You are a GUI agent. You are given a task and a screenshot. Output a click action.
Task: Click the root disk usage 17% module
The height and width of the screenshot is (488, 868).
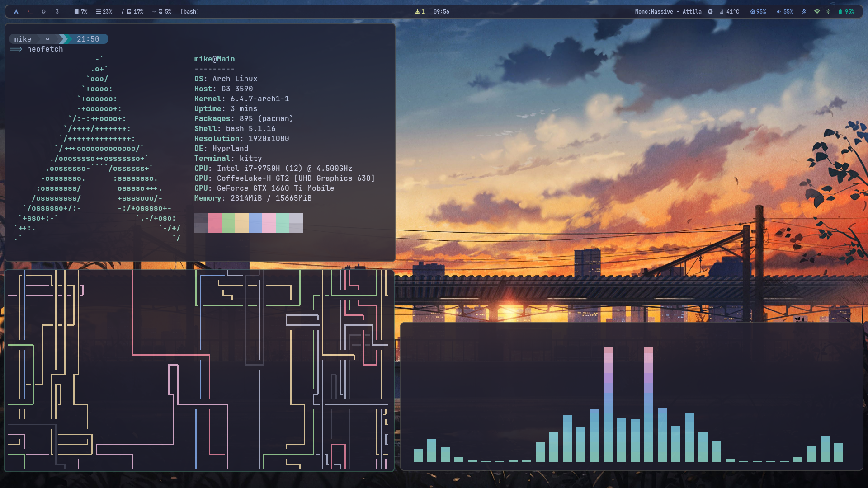pyautogui.click(x=132, y=12)
